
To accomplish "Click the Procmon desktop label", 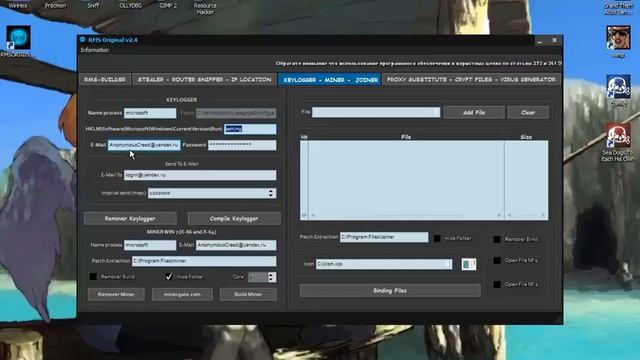I will tap(55, 5).
